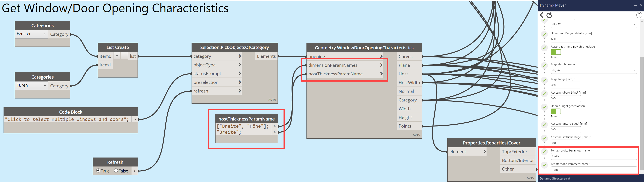Open the Fenster category dropdown
The width and height of the screenshot is (644, 182).
[x=31, y=34]
